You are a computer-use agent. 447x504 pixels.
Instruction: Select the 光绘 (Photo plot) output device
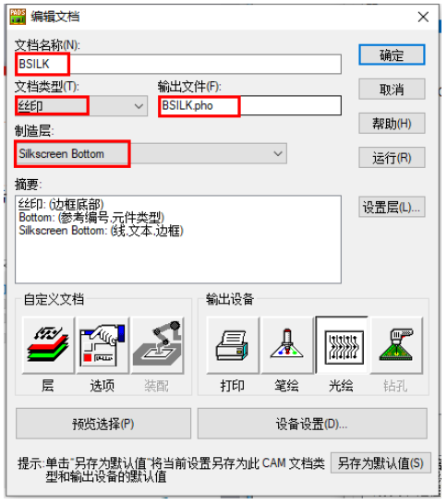342,345
